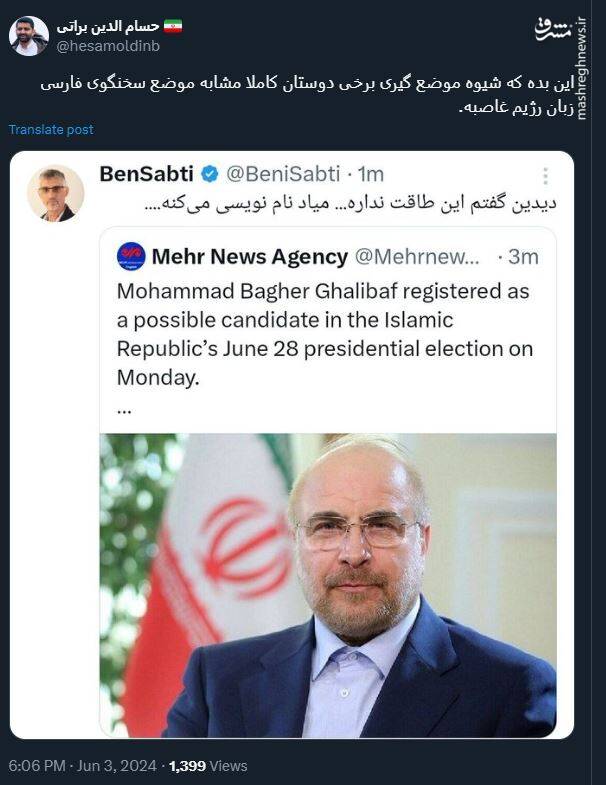Open the @hesamoldinb handle
606x785 pixels.
[108, 45]
